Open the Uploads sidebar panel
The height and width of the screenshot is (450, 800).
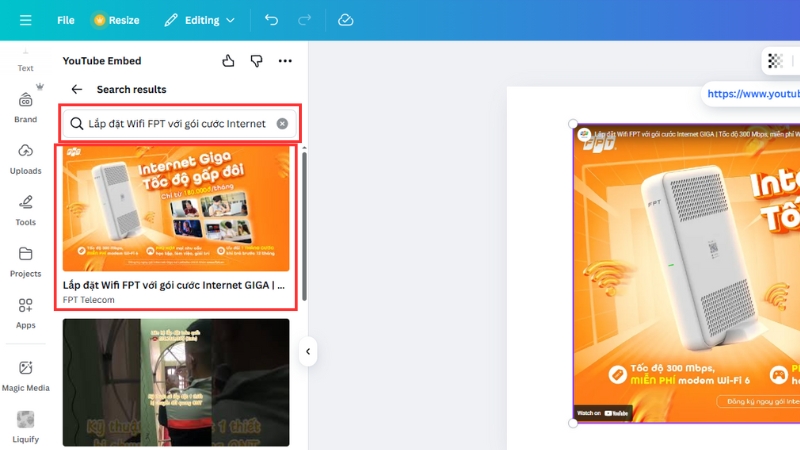(x=25, y=157)
